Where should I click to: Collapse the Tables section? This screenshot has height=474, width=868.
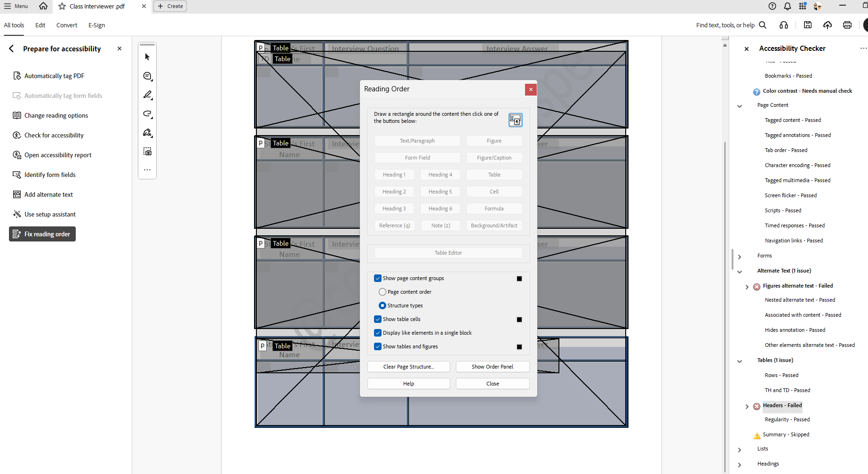(x=740, y=361)
